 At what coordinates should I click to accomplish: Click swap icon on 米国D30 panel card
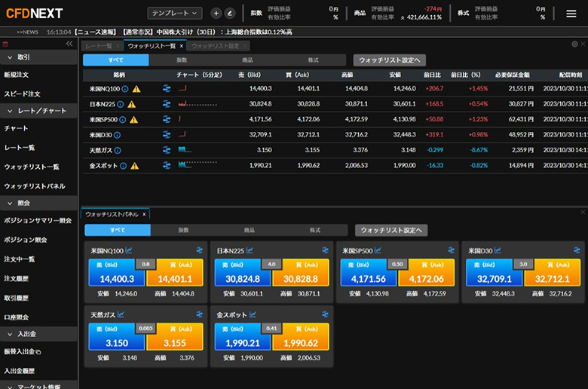coord(577,250)
